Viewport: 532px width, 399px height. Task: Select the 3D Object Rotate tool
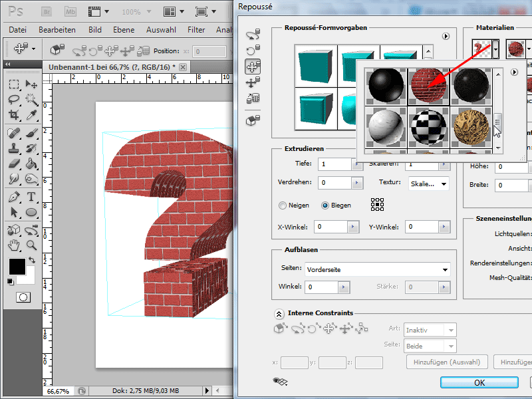(x=13, y=230)
